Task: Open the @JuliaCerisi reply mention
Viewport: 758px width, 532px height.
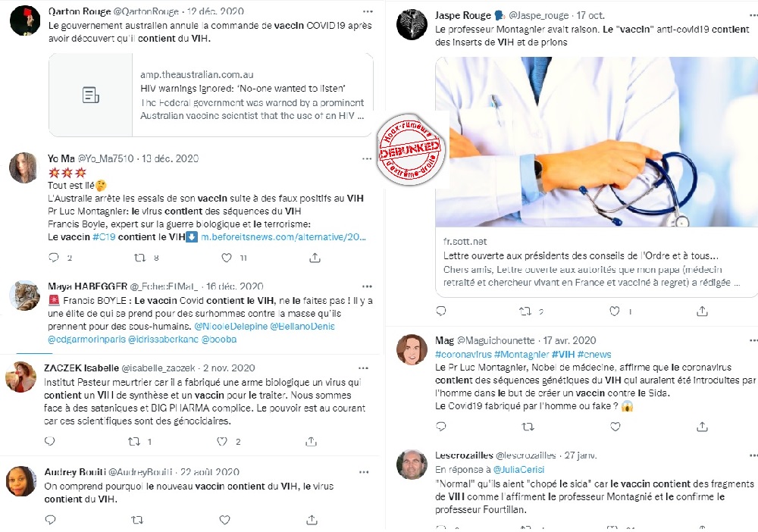Action: 518,469
